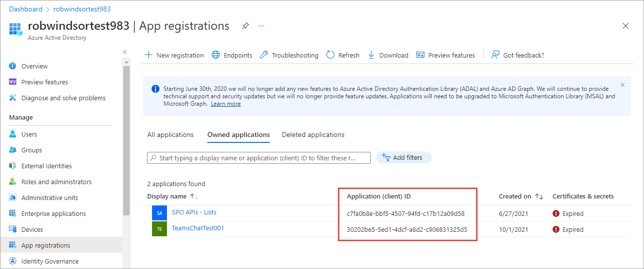Collapse the sidebar with the double chevron
This screenshot has height=269, width=644.
click(x=125, y=52)
